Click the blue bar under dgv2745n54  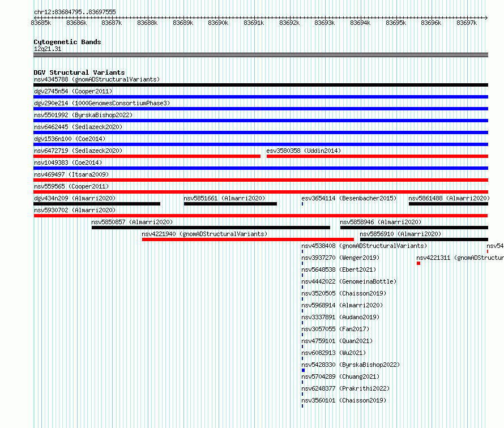click(x=260, y=97)
